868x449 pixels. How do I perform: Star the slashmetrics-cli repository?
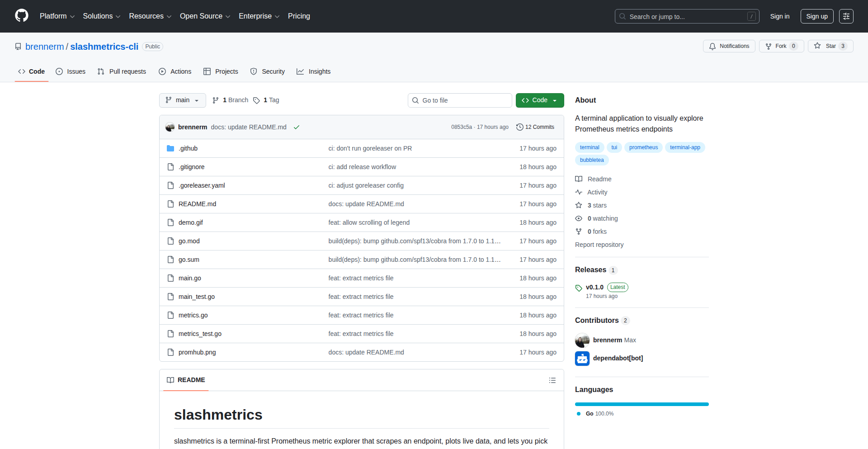coord(830,46)
